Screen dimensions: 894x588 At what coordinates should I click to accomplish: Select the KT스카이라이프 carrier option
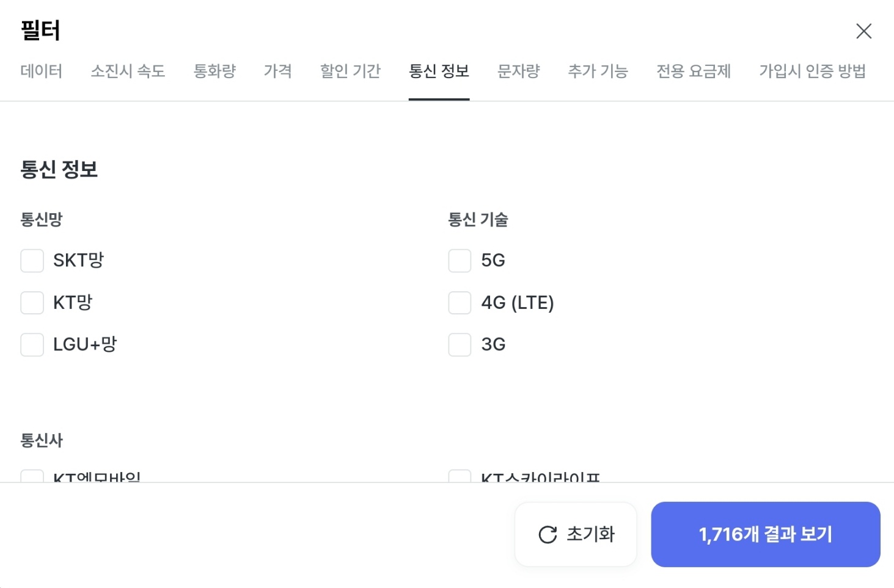click(x=459, y=478)
